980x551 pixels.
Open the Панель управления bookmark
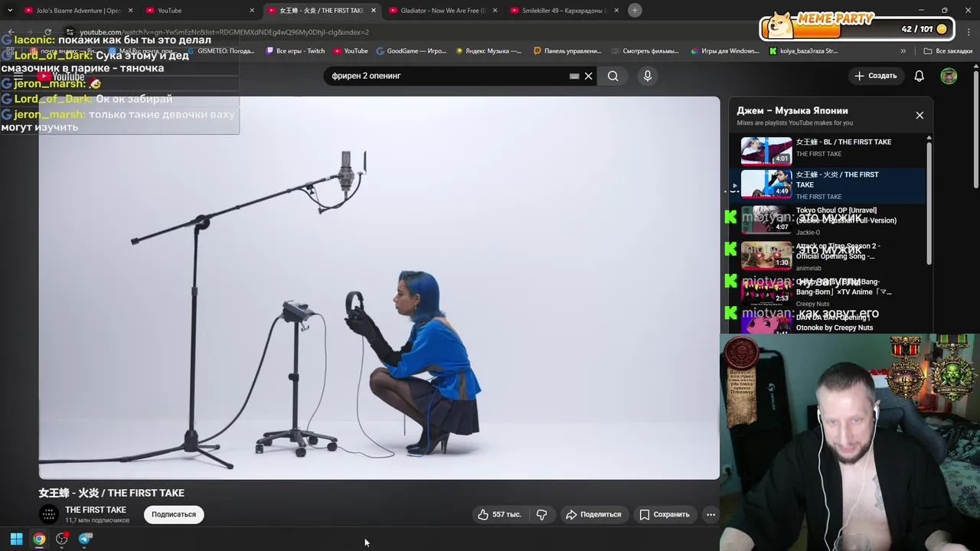[x=567, y=51]
